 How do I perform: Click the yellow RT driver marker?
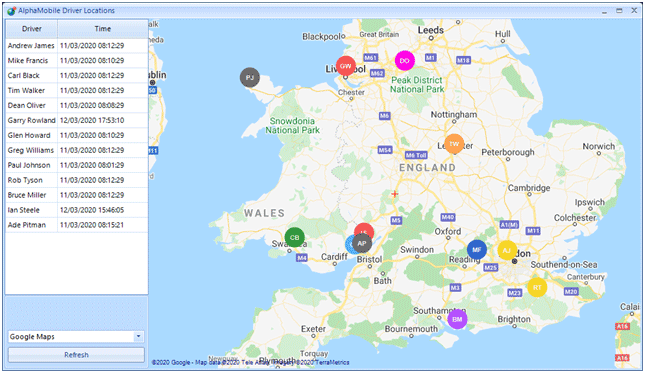coord(537,287)
